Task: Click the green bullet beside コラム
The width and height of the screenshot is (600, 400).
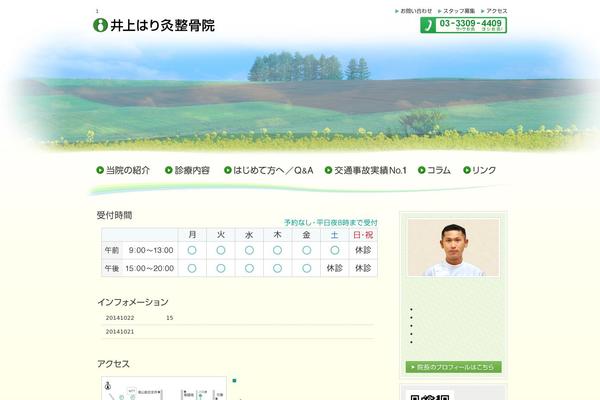Action: [422, 170]
